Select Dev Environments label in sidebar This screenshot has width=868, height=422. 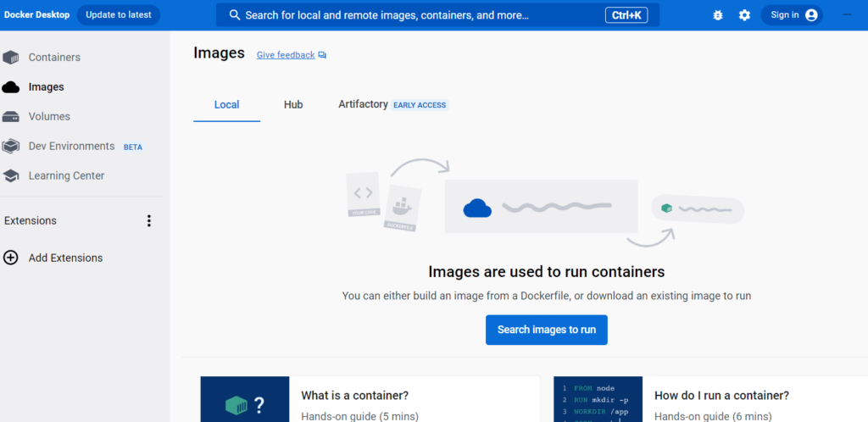pyautogui.click(x=71, y=146)
